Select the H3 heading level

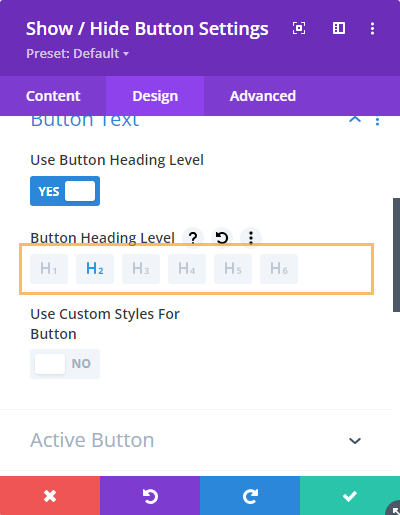pos(141,269)
